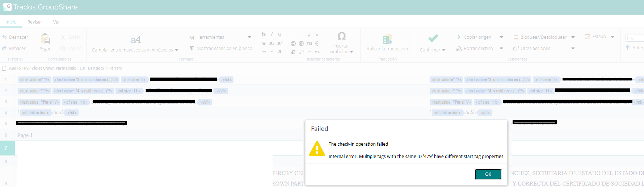Expand the Insertar símbolos dropdown arrow
This screenshot has height=187, width=644.
pyautogui.click(x=352, y=52)
